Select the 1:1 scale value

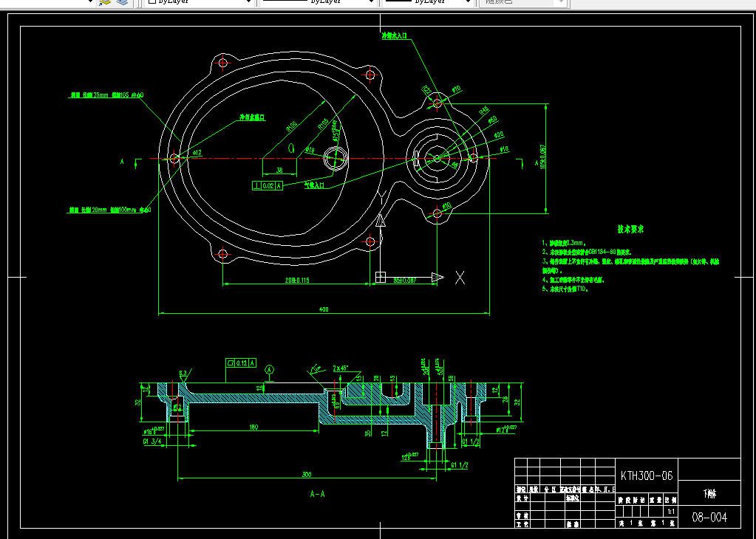671,512
